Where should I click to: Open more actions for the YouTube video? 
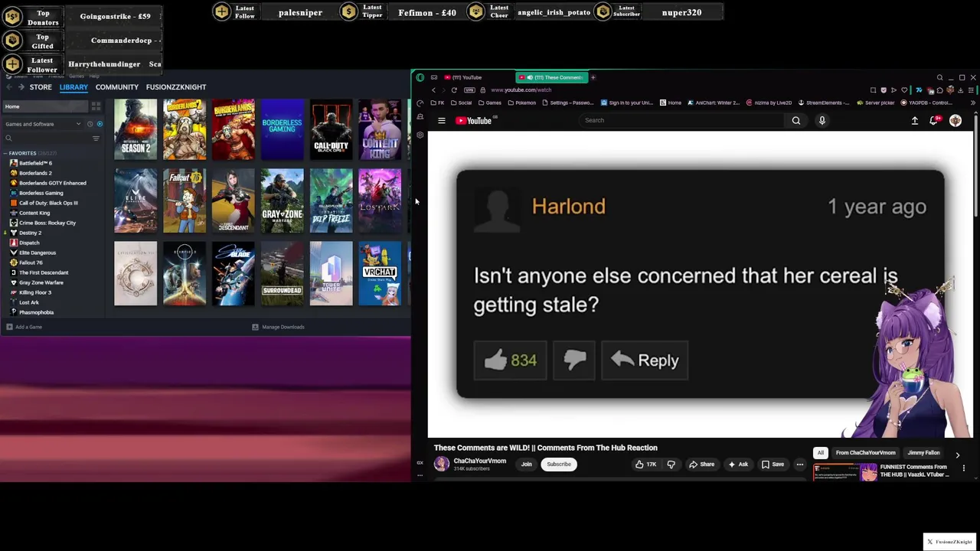(x=800, y=465)
